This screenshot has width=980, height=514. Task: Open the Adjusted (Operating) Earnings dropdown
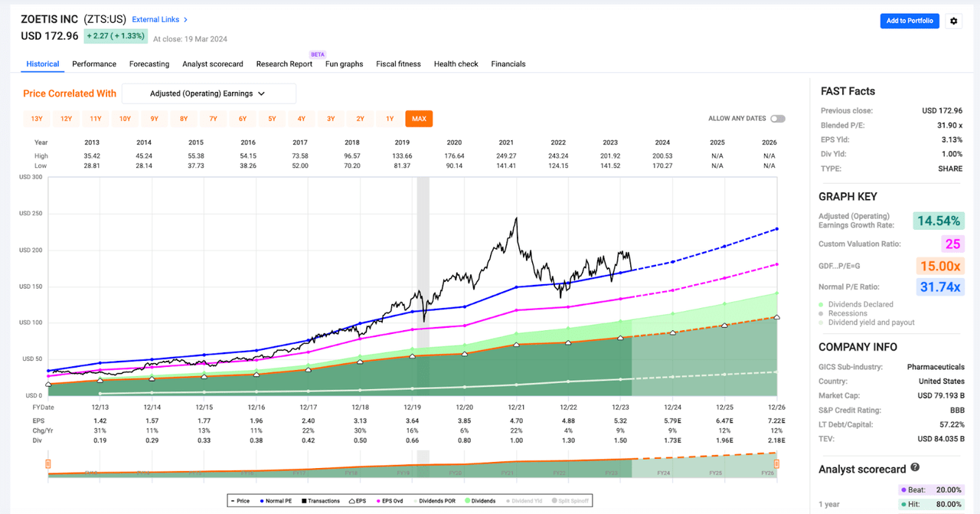(x=208, y=93)
